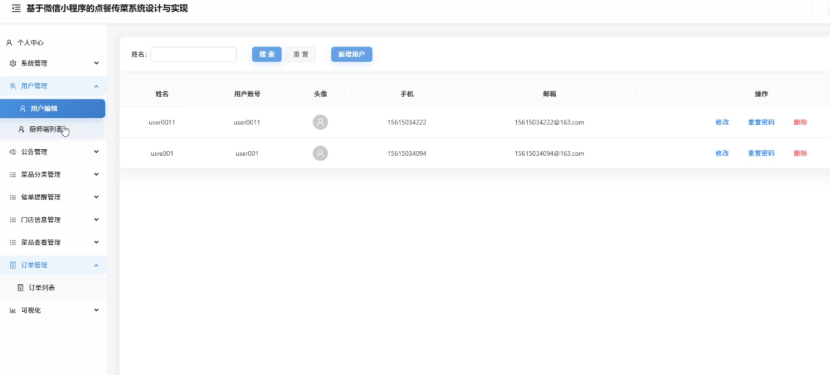The height and width of the screenshot is (375, 830).
Task: Click the 门店信息管理 list icon
Action: click(x=13, y=220)
